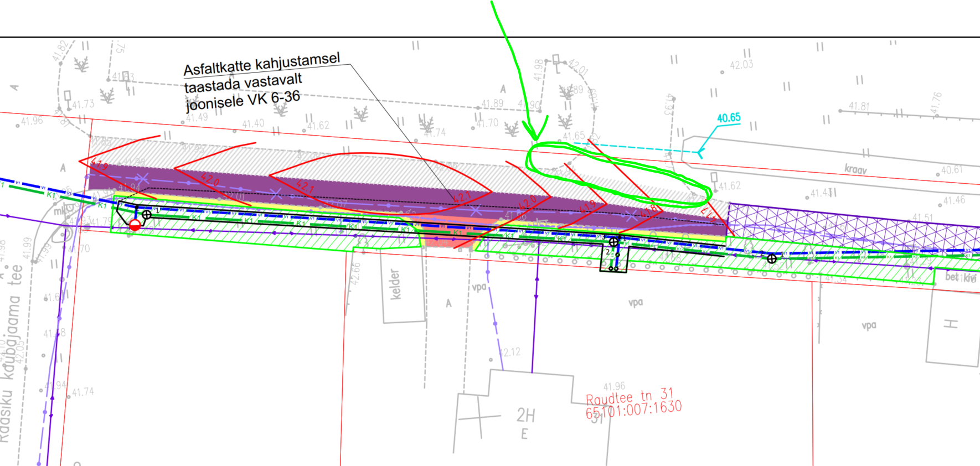This screenshot has height=466, width=980.
Task: Select the 'Raasiku kaubajaama tee' street name
Action: click(x=12, y=354)
